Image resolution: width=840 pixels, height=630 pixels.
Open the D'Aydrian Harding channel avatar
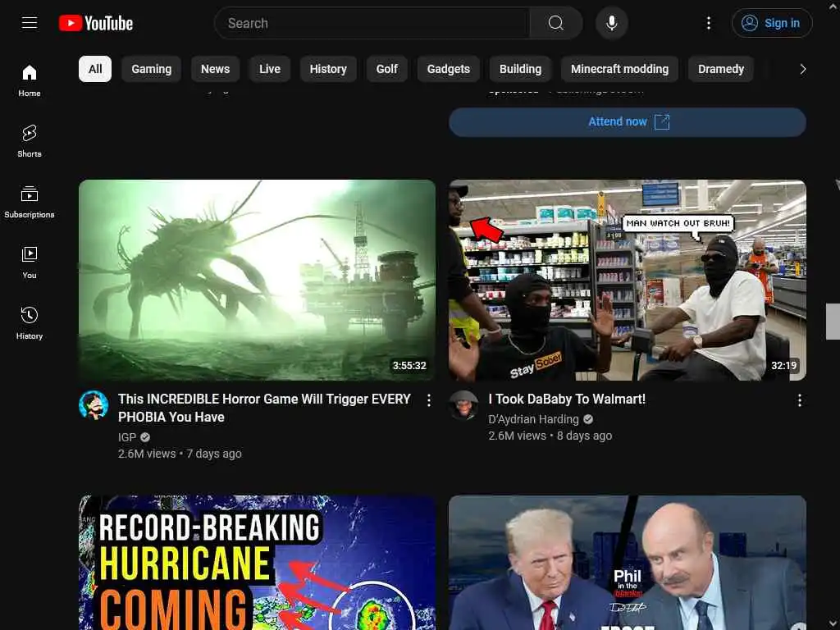tap(464, 405)
